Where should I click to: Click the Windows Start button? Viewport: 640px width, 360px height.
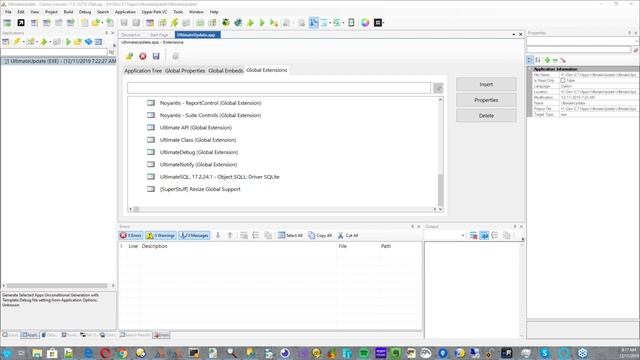tap(6, 353)
